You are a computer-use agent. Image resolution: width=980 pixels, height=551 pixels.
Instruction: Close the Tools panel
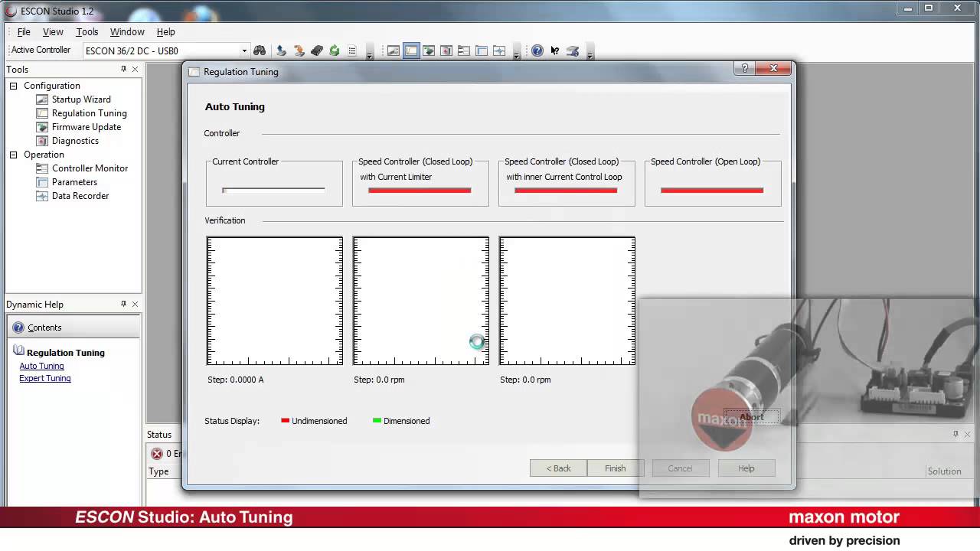point(136,69)
